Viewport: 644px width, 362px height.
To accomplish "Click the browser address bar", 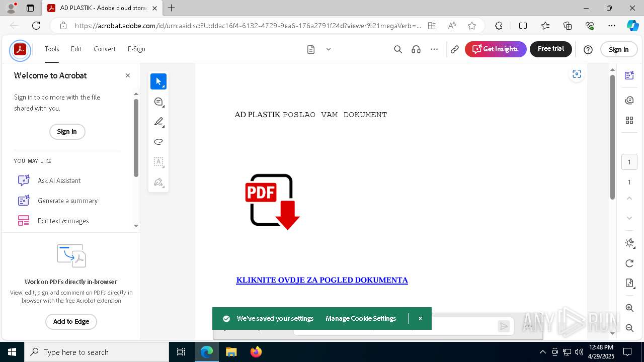I will tap(248, 26).
